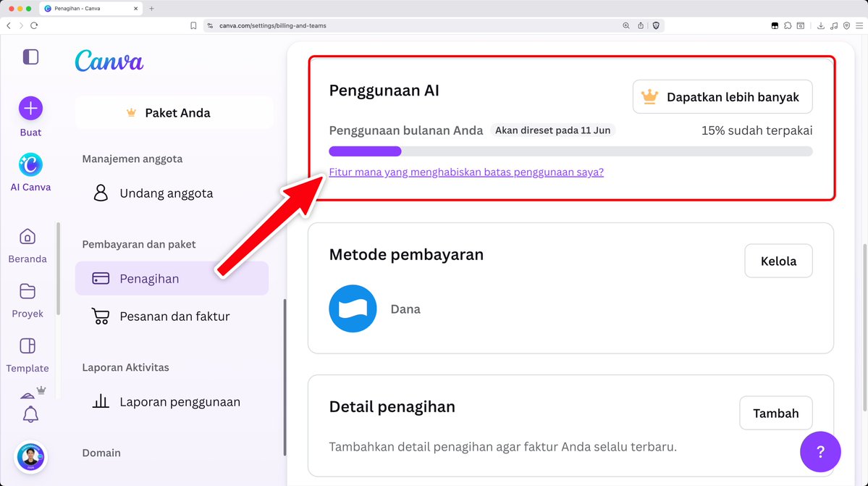Click the VPN shield icon in toolbar
The width and height of the screenshot is (868, 486).
846,25
